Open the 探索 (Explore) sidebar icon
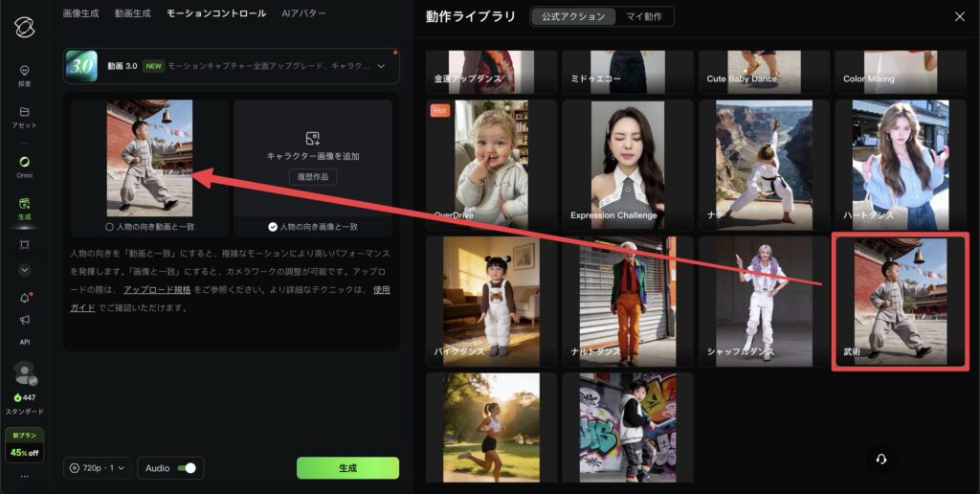The width and height of the screenshot is (980, 494). coord(24,71)
